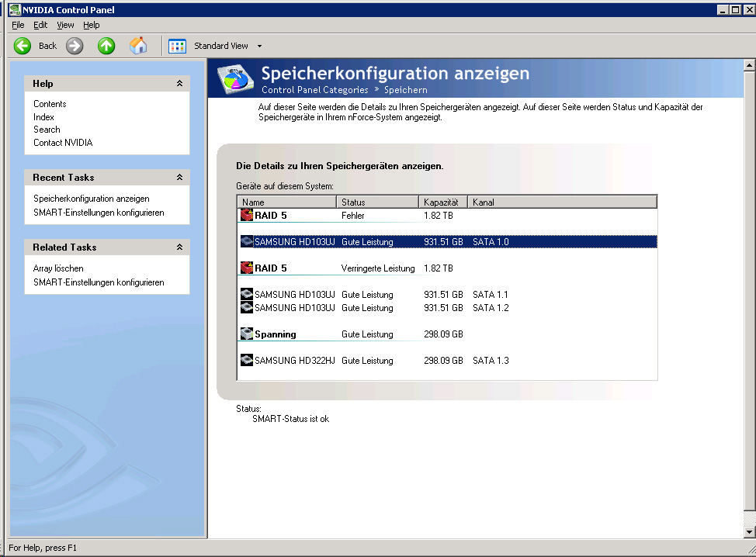Open the Help menu
This screenshot has height=557, width=756.
(91, 25)
